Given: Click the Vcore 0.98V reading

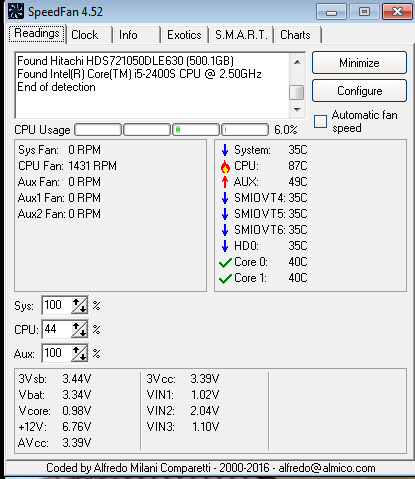Looking at the screenshot, I should 55,411.
